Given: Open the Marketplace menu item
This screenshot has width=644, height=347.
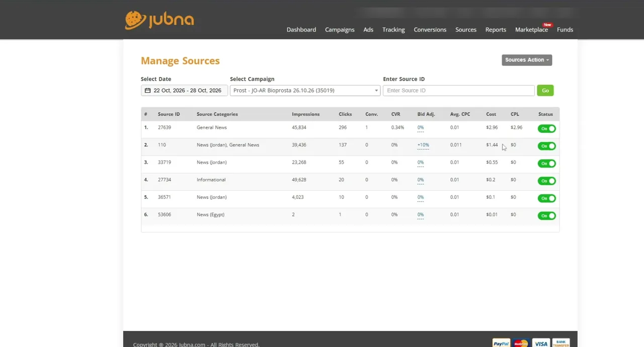Looking at the screenshot, I should (531, 30).
